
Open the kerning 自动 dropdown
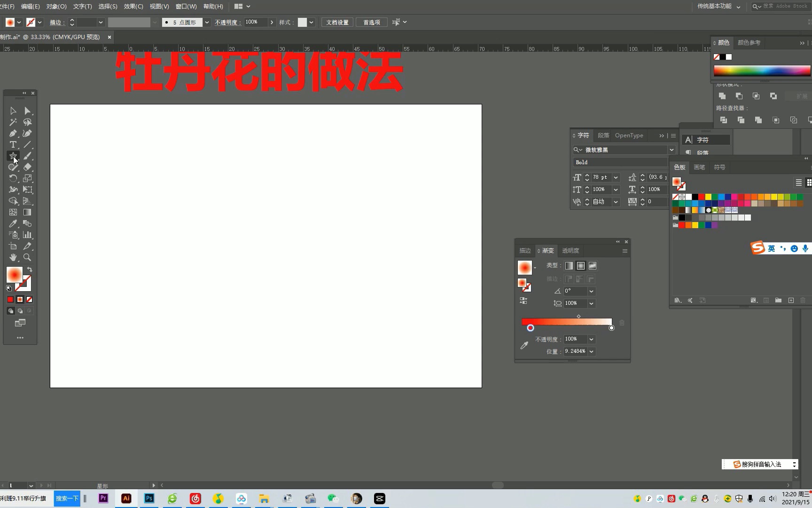click(616, 202)
